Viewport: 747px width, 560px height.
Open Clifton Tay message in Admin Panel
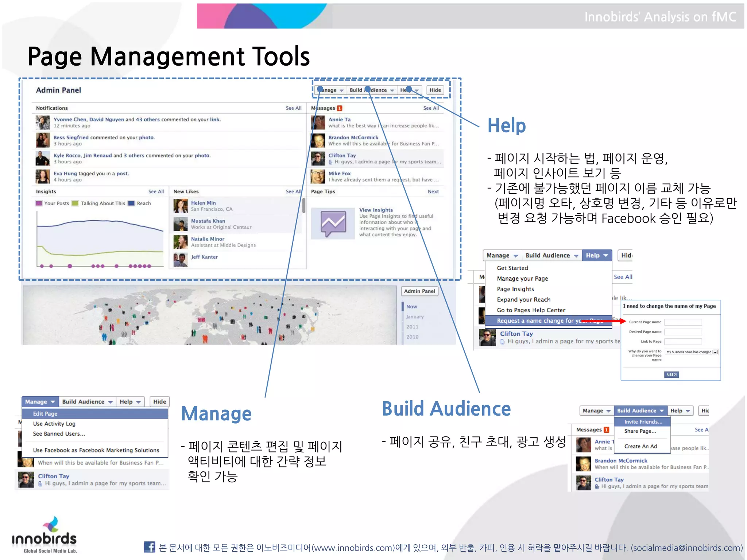click(377, 159)
